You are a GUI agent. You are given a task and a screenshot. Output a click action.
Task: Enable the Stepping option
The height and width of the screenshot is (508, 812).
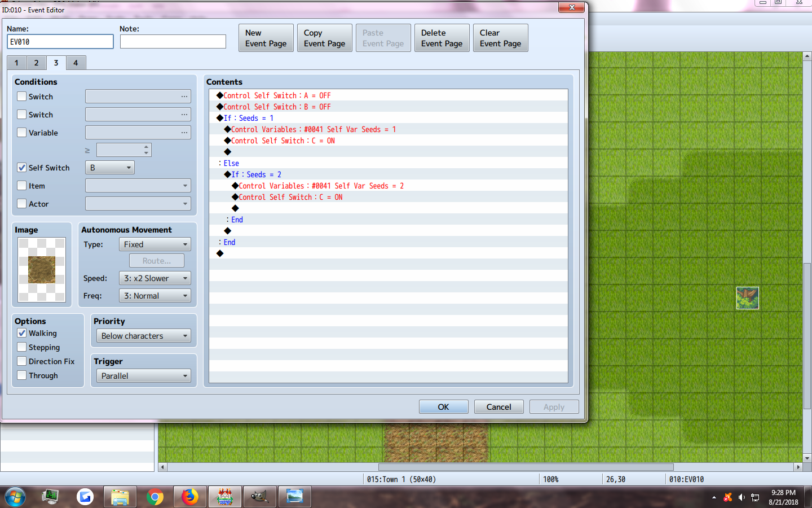(x=22, y=347)
